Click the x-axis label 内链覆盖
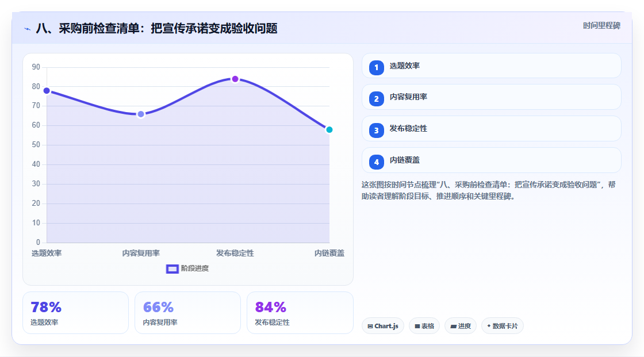The image size is (644, 357). pyautogui.click(x=329, y=254)
